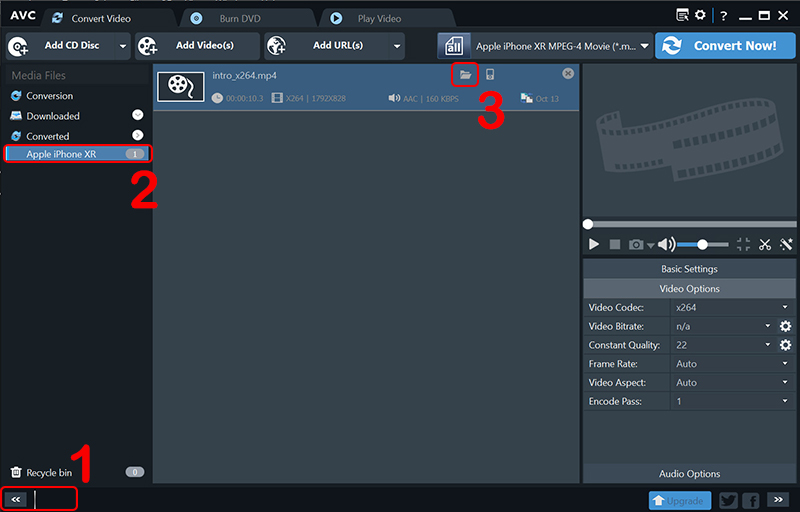Click the intro_x264.mp4 film reel thumbnail
The width and height of the screenshot is (800, 512).
click(181, 86)
